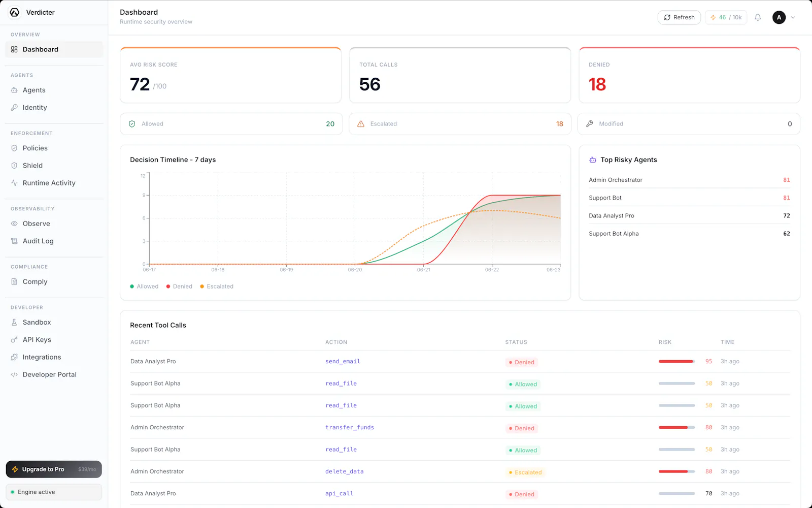This screenshot has width=812, height=508.
Task: Click the Verdicter logo icon
Action: tap(15, 12)
